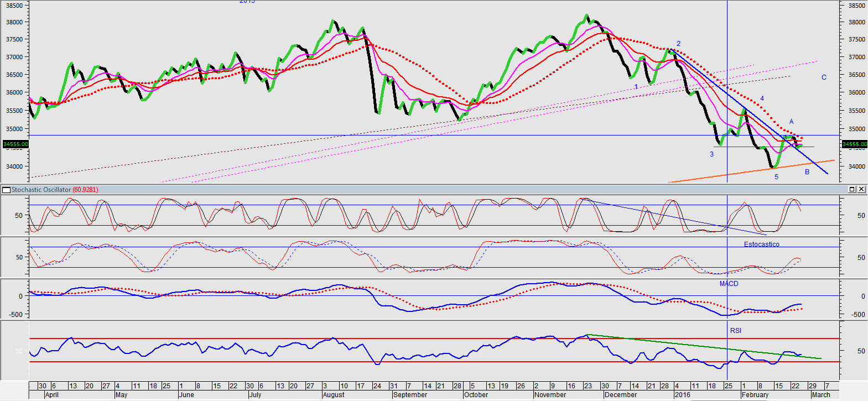Select the orange support trendline
868x401 pixels.
click(x=751, y=171)
